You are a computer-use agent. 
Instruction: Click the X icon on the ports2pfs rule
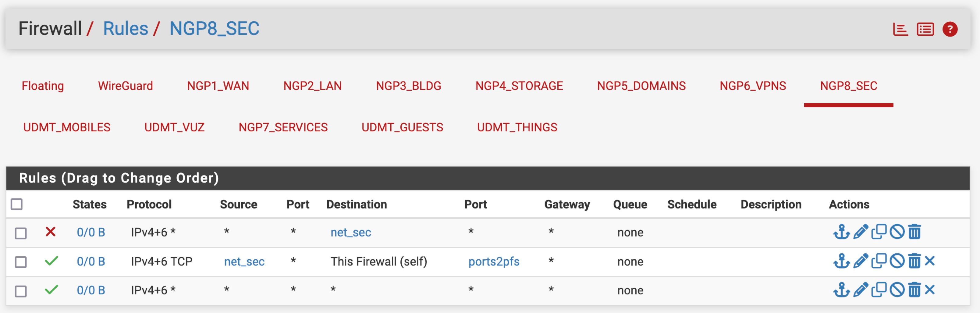[929, 261]
